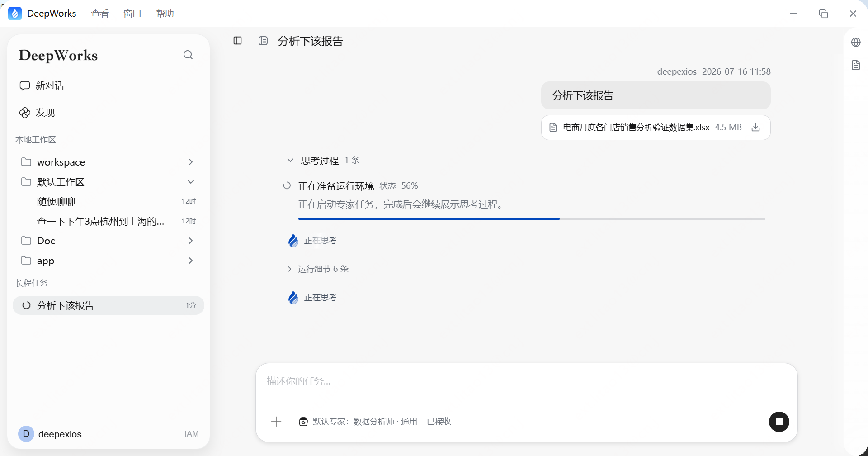Click the workspace folder icon

tap(26, 161)
